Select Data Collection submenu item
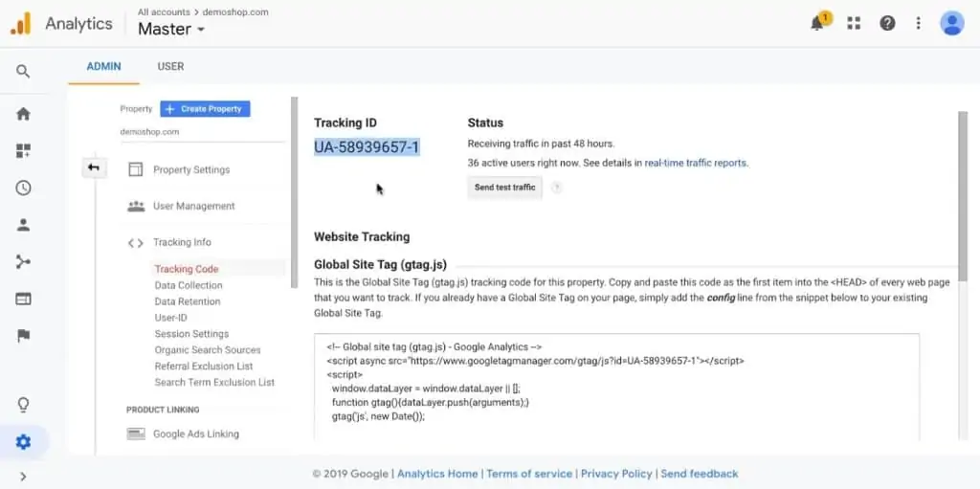 tap(189, 285)
